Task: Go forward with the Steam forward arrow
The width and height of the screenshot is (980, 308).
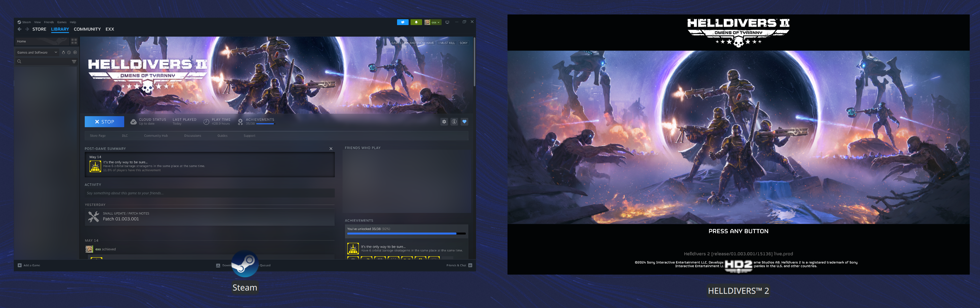Action: point(27,29)
